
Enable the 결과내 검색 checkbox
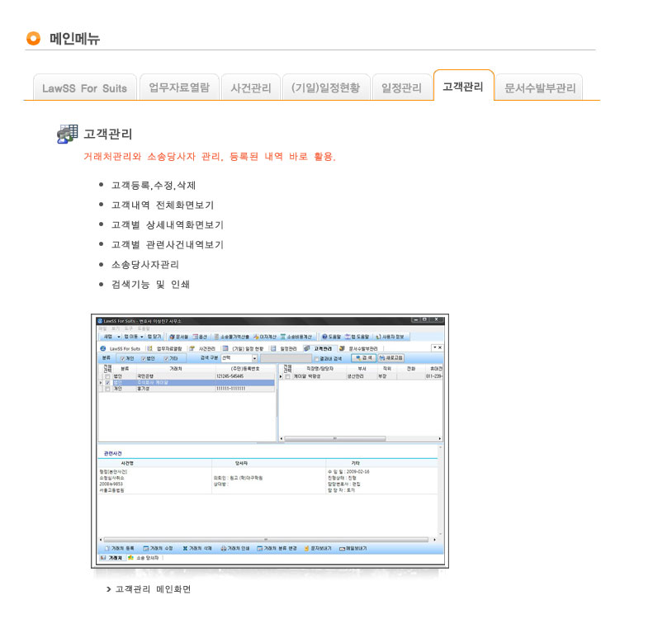(317, 359)
